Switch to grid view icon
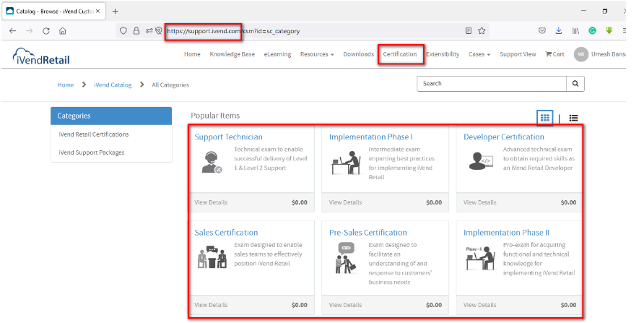This screenshot has height=323, width=644. click(545, 118)
